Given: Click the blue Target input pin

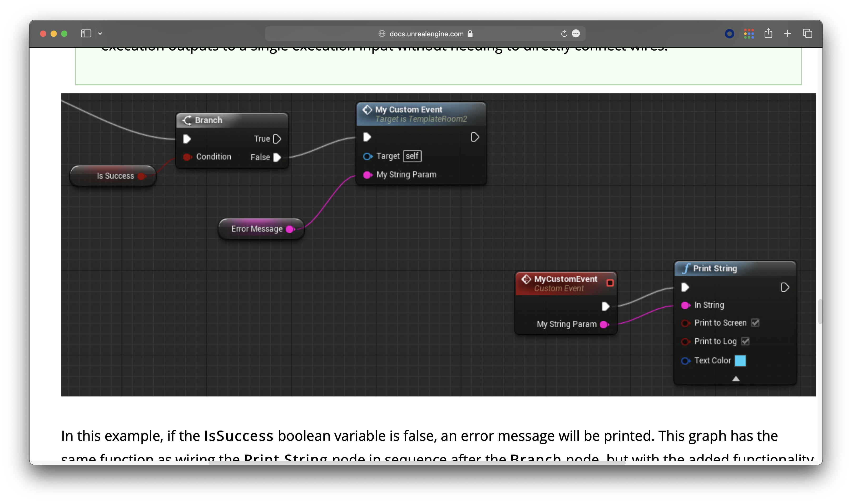Looking at the screenshot, I should coord(368,157).
